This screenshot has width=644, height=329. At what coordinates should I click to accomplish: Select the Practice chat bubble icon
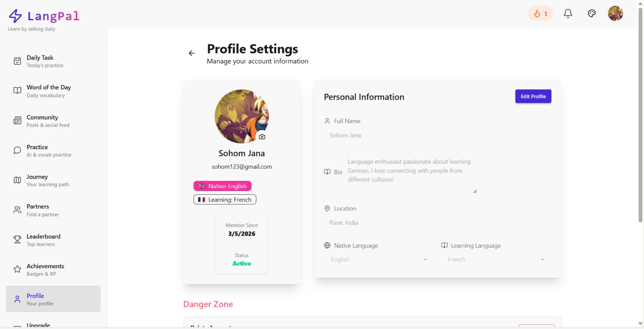click(x=17, y=150)
